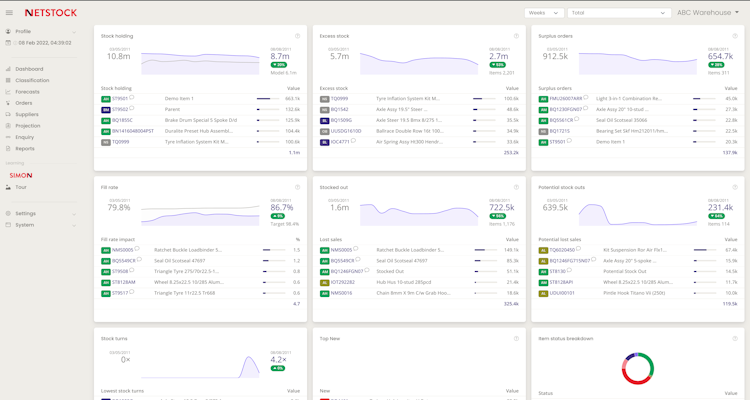Click the Item status breakdown donut chart
The width and height of the screenshot is (750, 400).
tap(637, 368)
